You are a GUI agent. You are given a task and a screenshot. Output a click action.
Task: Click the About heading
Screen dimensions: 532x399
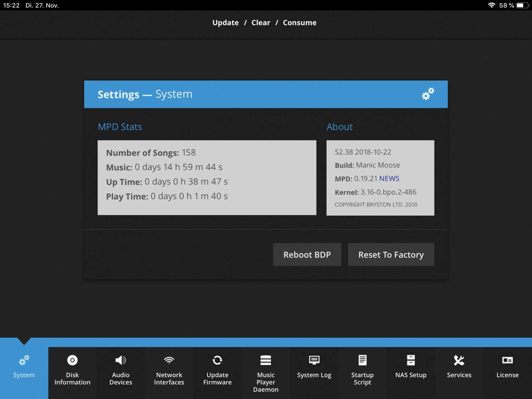coord(340,127)
